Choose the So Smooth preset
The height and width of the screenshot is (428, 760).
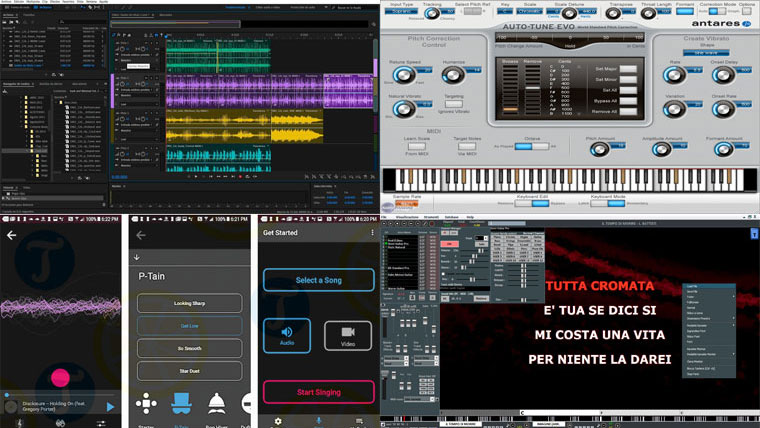point(190,349)
